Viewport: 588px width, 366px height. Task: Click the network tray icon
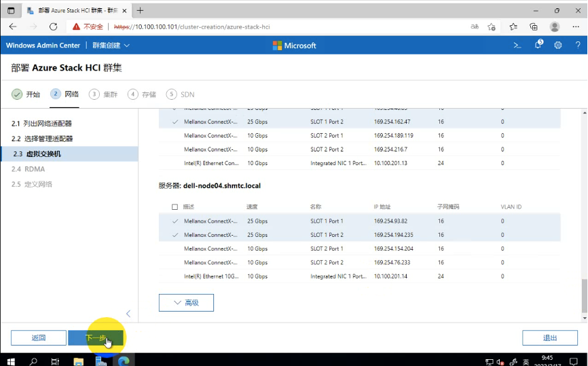coord(490,362)
